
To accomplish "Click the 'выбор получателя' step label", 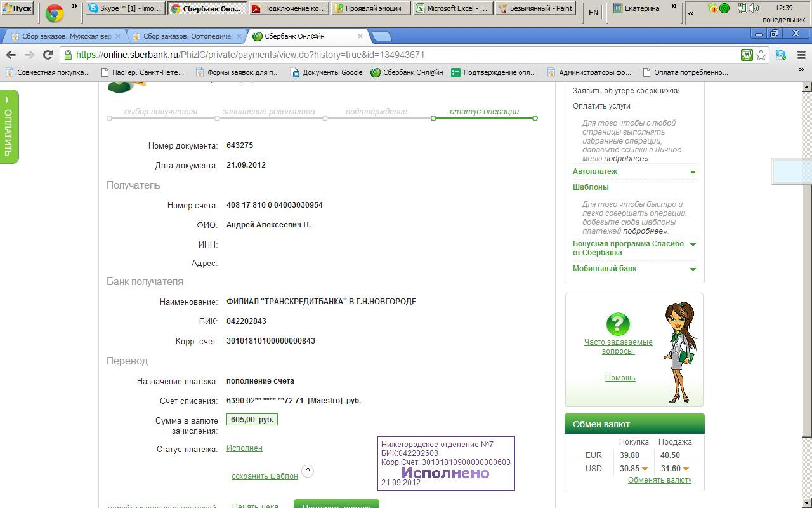I will click(160, 112).
